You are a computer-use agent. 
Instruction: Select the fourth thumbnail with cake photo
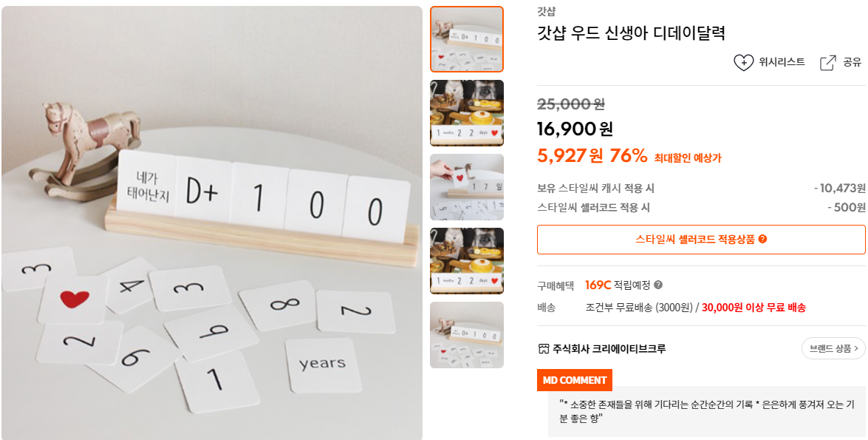[467, 261]
